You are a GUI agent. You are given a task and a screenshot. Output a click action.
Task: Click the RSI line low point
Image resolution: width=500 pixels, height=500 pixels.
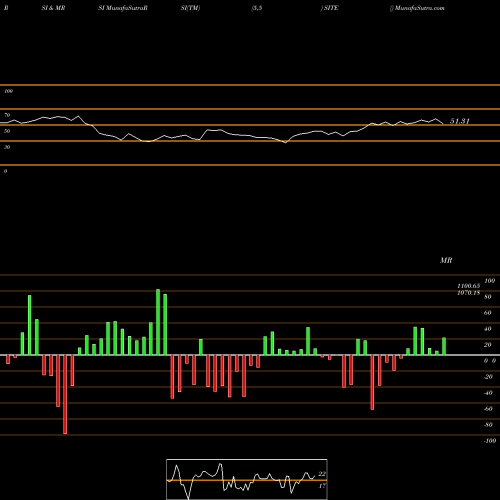point(285,142)
